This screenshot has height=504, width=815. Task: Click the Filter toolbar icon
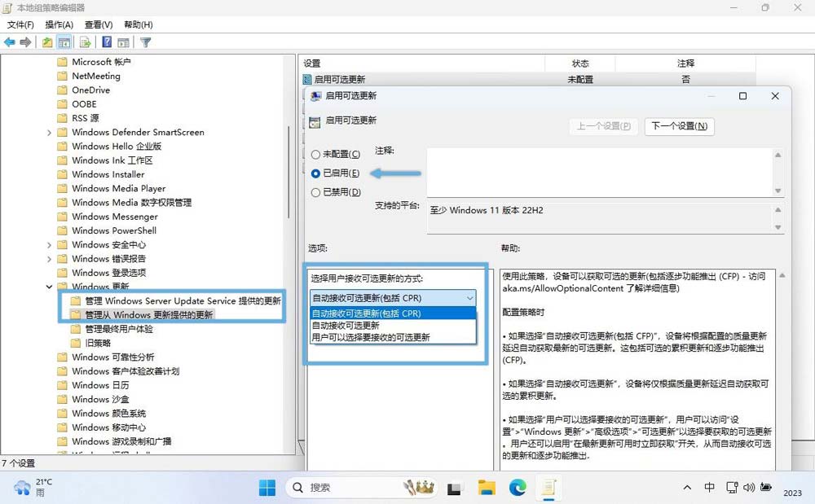[x=147, y=42]
